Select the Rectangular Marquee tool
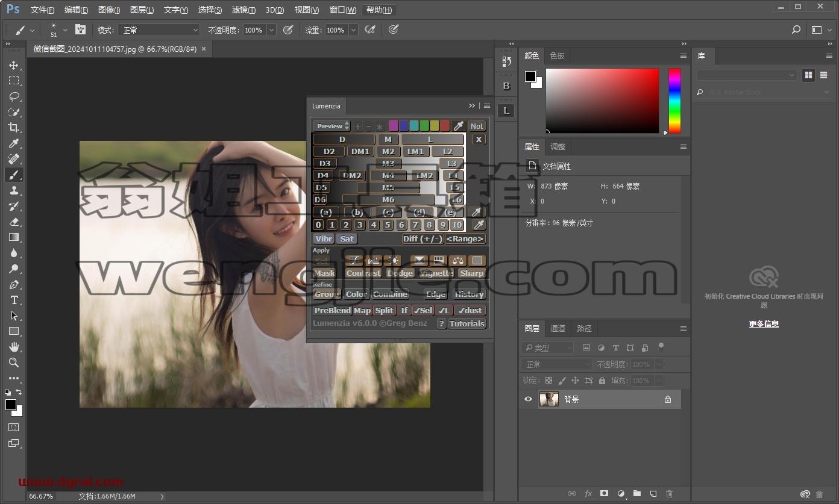This screenshot has width=839, height=504. [x=13, y=81]
